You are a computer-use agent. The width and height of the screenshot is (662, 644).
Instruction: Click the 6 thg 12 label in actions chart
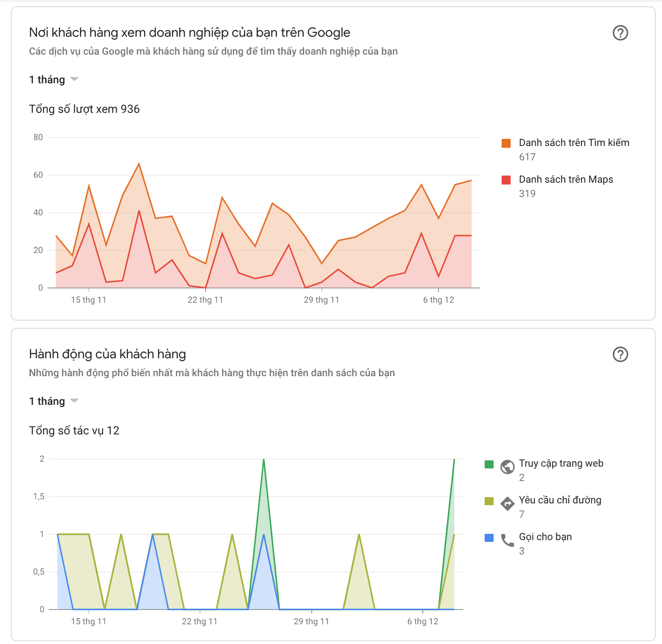click(423, 621)
